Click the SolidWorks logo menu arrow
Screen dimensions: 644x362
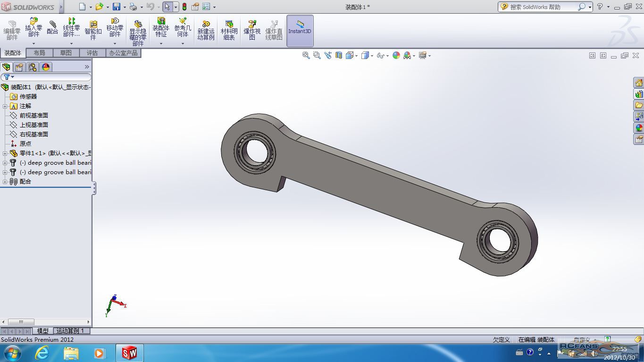click(61, 7)
